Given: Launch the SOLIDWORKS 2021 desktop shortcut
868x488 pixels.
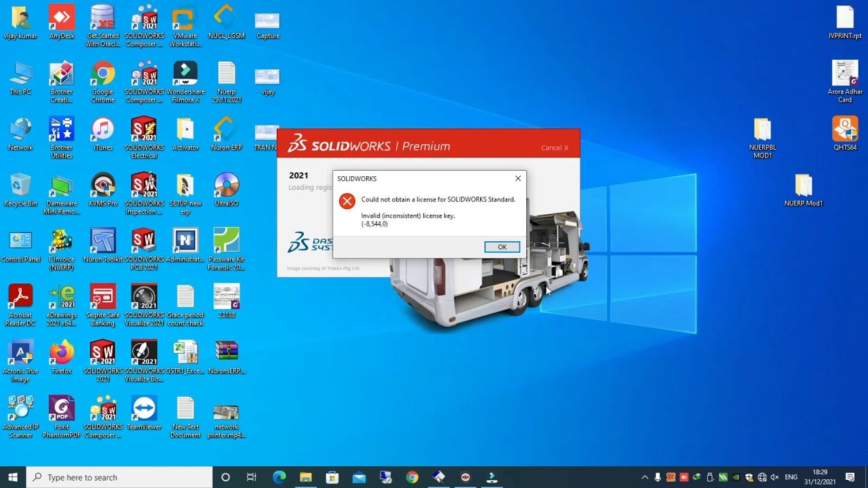Looking at the screenshot, I should coord(102,352).
